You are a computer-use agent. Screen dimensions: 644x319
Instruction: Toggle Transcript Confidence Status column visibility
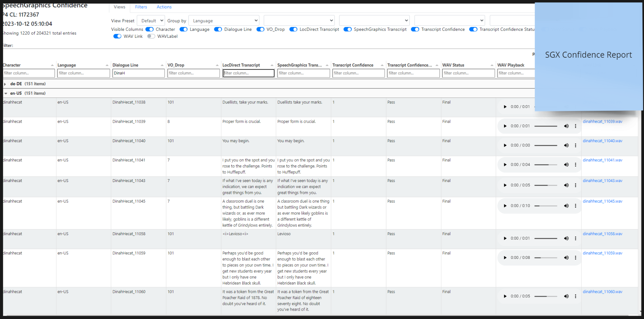pyautogui.click(x=473, y=29)
